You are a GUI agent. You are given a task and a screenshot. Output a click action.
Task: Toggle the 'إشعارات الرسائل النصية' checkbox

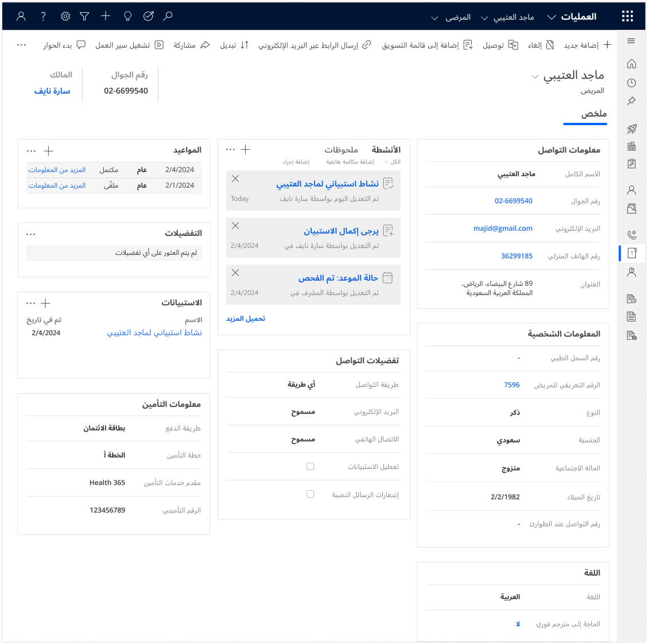coord(311,494)
